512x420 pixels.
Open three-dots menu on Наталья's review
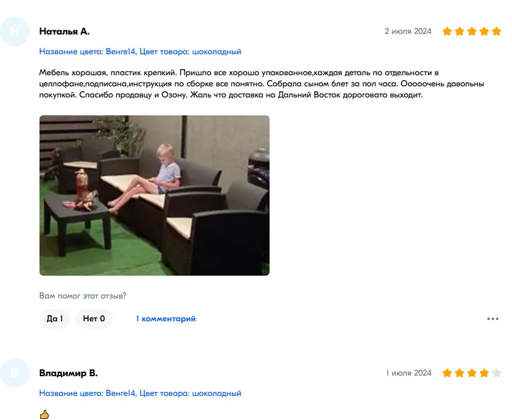(x=493, y=319)
